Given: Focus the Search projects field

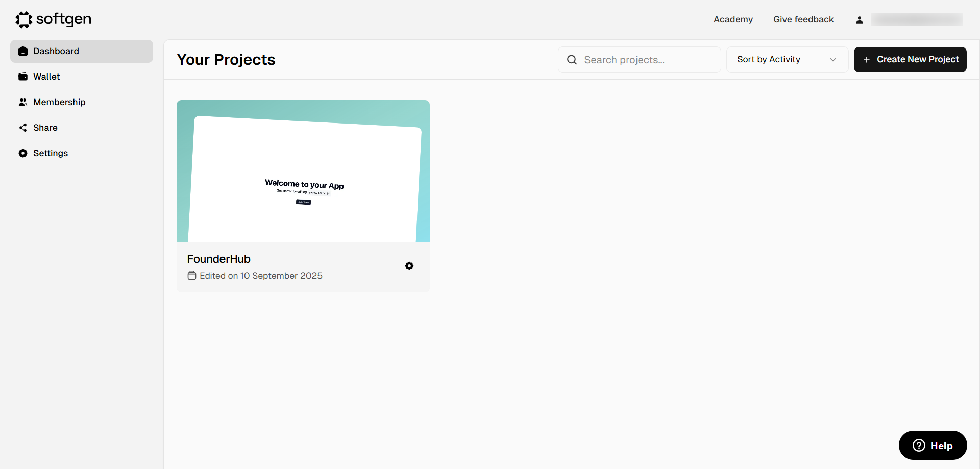Looking at the screenshot, I should 639,60.
